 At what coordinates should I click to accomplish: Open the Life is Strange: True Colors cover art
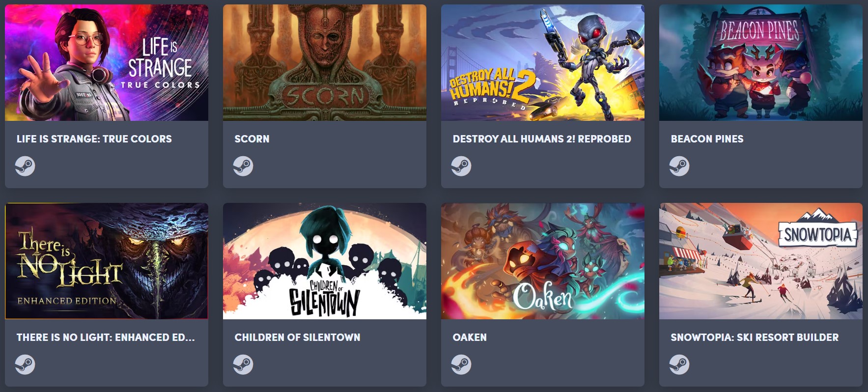107,63
